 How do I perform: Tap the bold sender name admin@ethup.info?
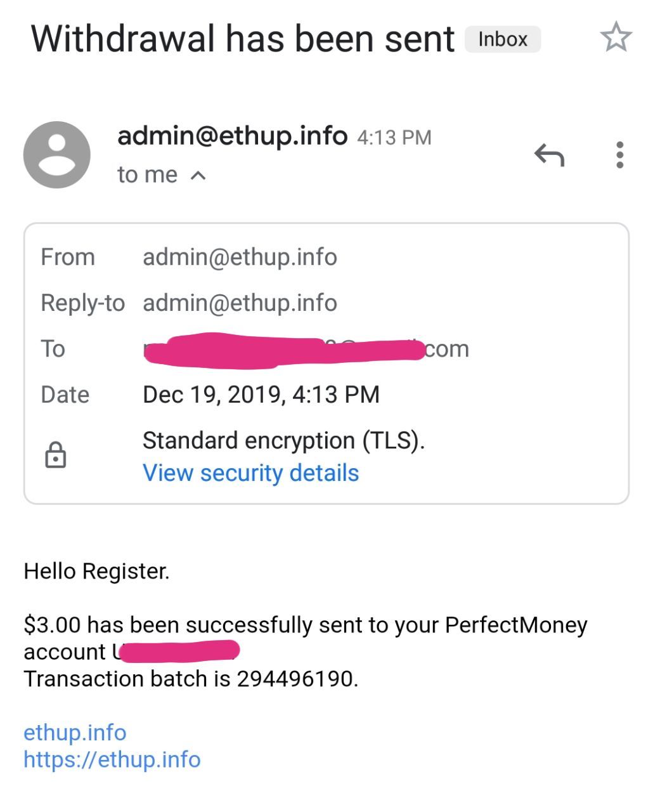[x=232, y=135]
